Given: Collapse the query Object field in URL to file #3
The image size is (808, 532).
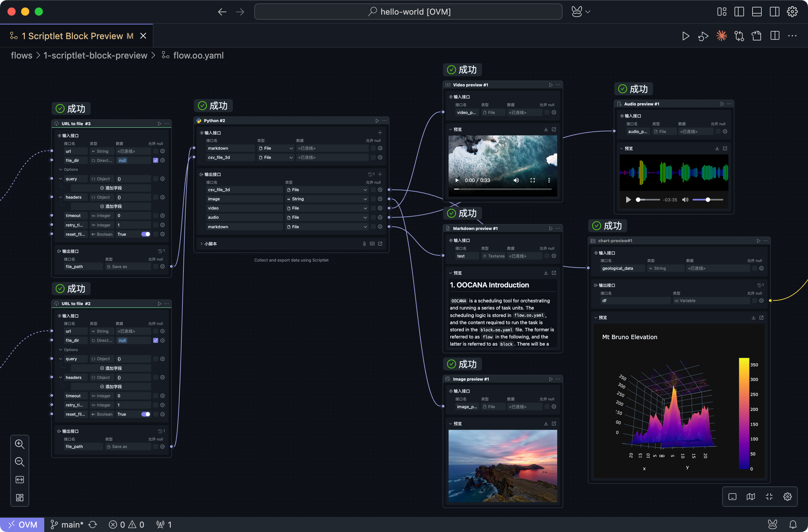Looking at the screenshot, I should tap(61, 179).
